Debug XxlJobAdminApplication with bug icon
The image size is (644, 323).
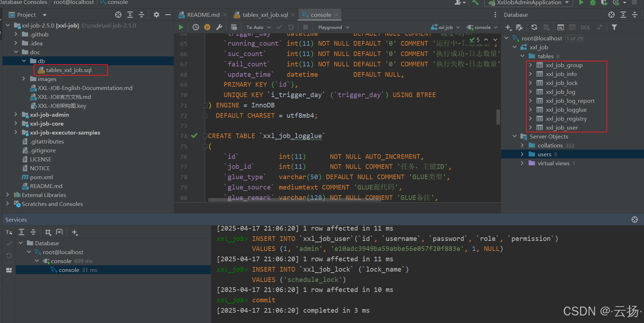(593, 2)
